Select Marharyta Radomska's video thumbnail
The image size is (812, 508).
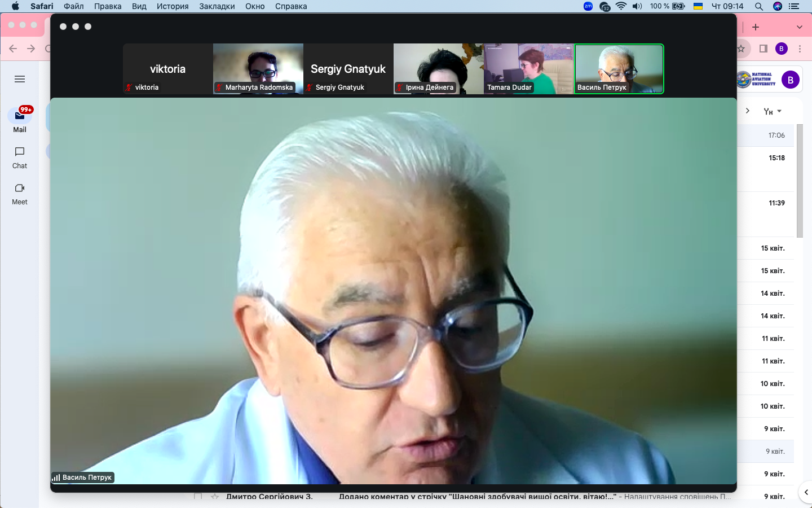(258, 69)
